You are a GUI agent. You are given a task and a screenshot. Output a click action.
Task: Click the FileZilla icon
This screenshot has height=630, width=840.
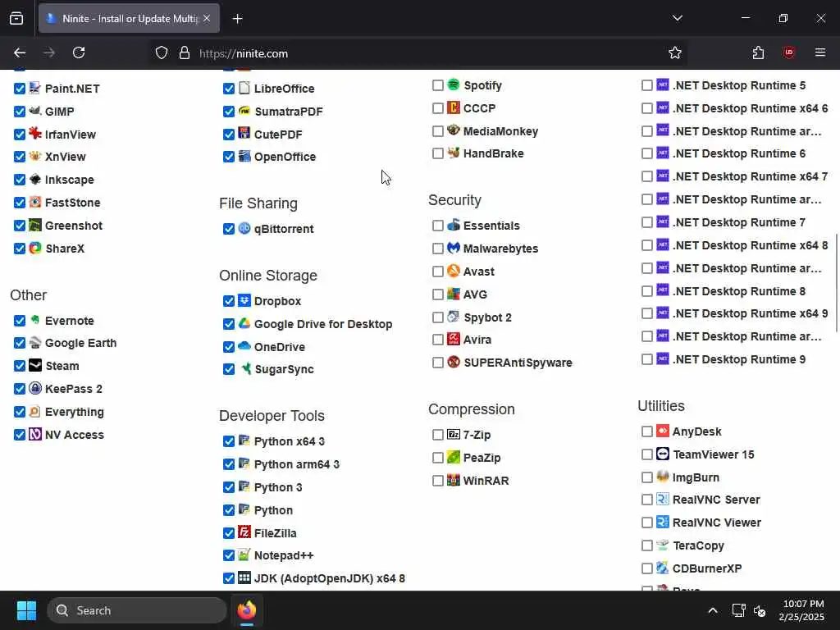(244, 532)
